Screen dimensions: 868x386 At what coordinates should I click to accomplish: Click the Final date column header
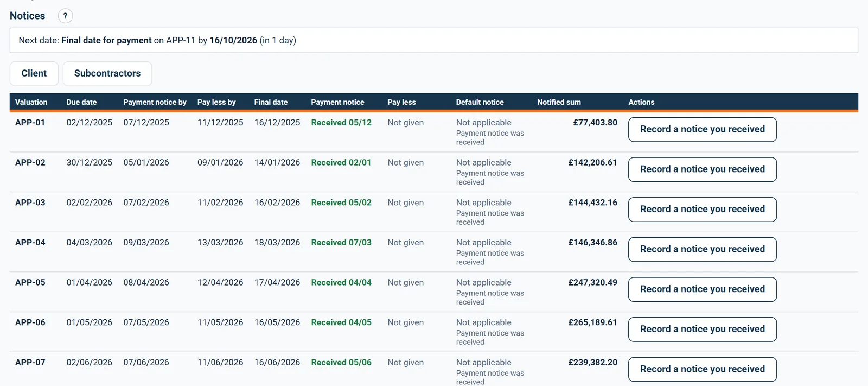click(271, 102)
